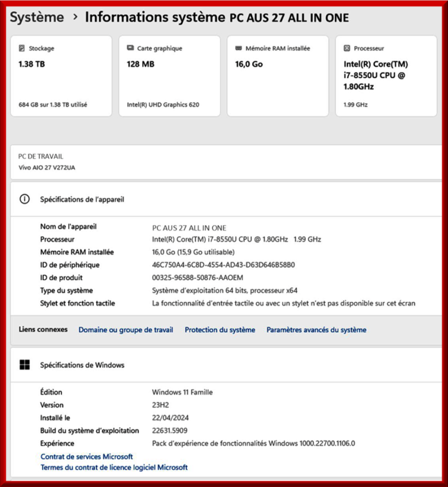Select Windows 11 Famille edition value
This screenshot has width=448, height=487.
pos(182,392)
